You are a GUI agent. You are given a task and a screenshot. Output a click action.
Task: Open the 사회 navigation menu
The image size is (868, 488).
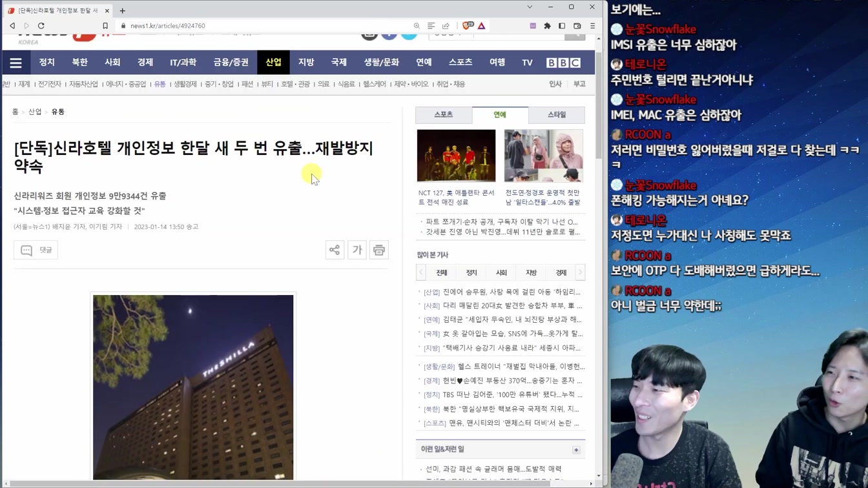[112, 63]
